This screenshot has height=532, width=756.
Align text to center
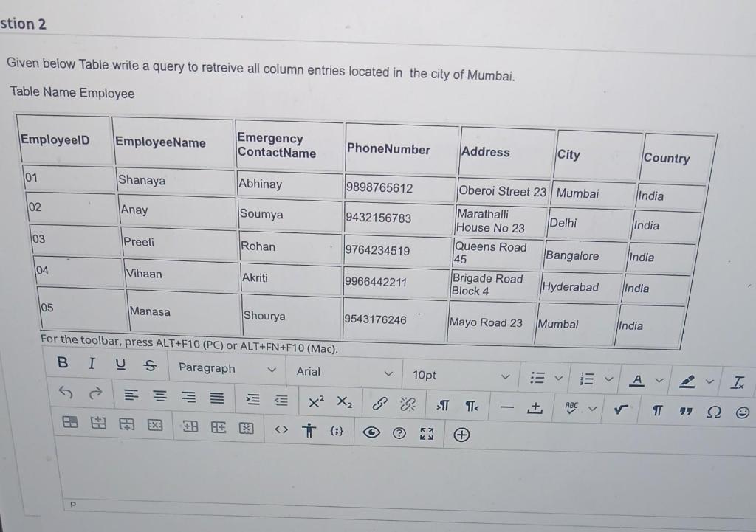[x=159, y=397]
